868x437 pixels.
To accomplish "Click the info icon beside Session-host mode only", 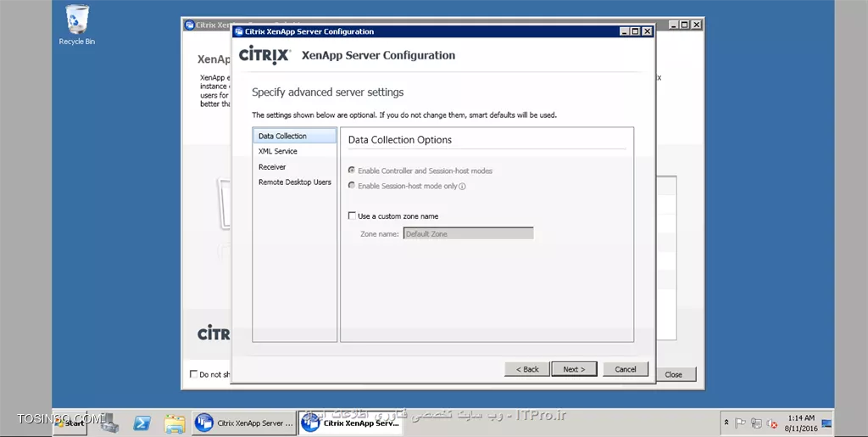I will click(x=462, y=187).
